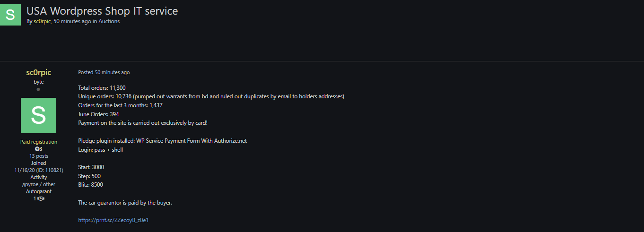Click the 'byte' rank label
Image resolution: width=644 pixels, height=232 pixels.
click(38, 82)
